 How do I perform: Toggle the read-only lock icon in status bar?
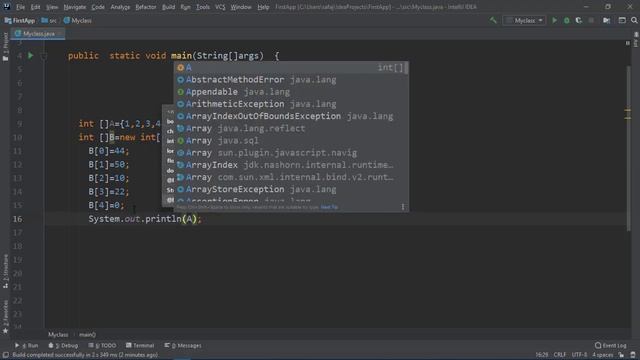(621, 355)
